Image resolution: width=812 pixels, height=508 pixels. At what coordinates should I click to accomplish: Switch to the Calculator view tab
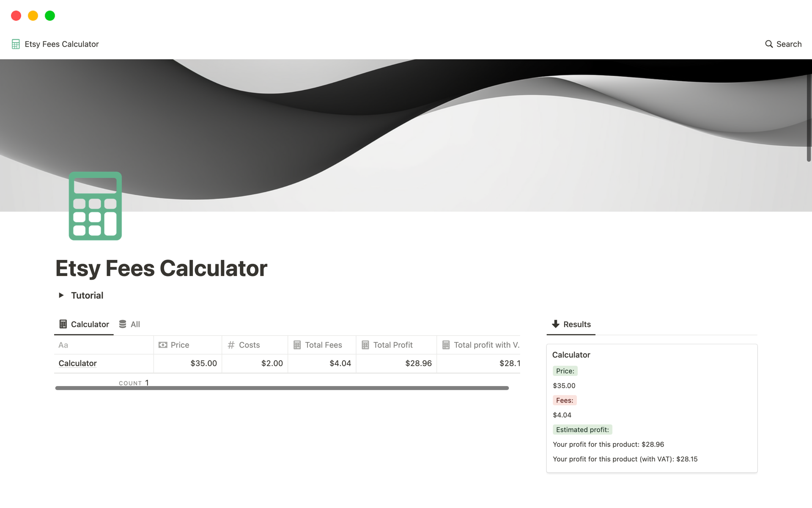pos(84,324)
